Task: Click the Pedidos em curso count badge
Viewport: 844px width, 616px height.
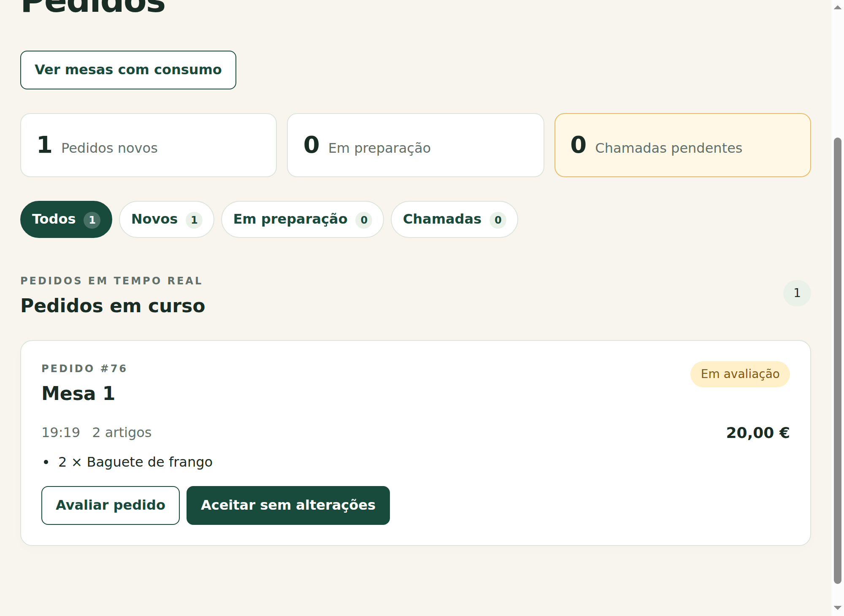Action: tap(797, 293)
